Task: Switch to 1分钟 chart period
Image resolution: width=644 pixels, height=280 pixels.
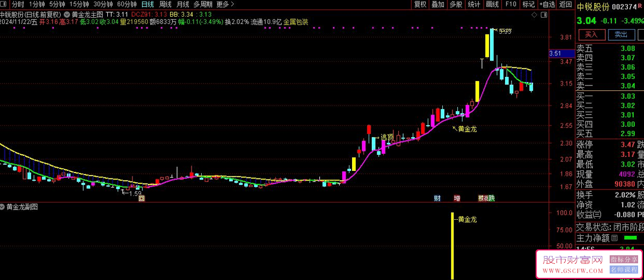Action: coord(37,4)
